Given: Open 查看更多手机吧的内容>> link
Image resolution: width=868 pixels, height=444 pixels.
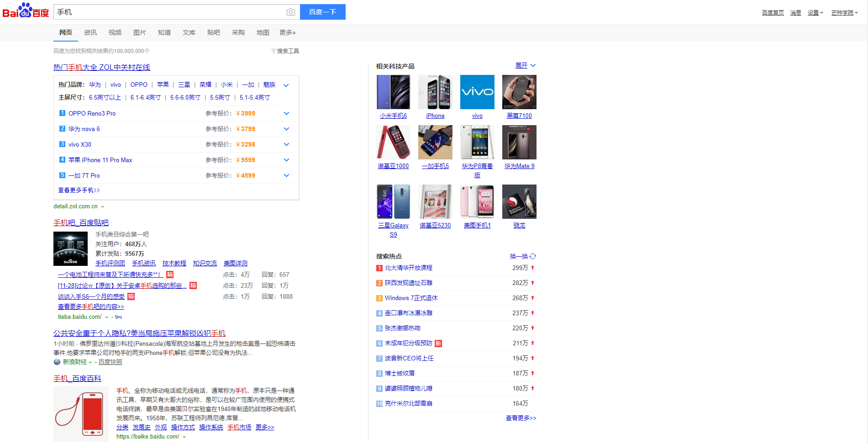Looking at the screenshot, I should [x=91, y=307].
